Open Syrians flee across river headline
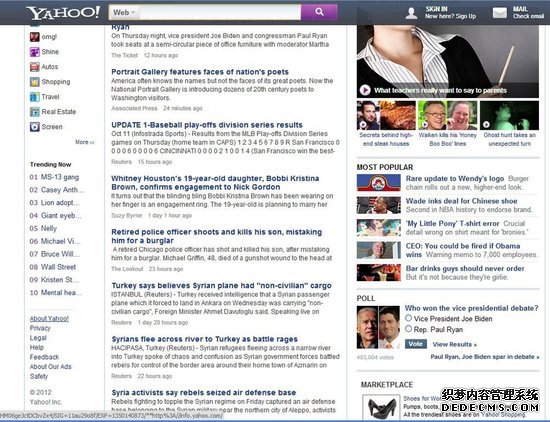 tap(204, 339)
